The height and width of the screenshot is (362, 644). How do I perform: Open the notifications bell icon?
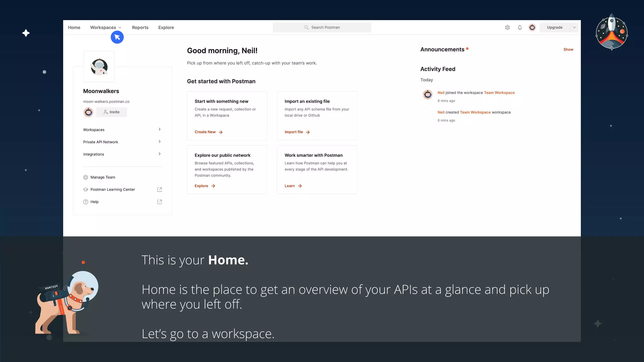point(520,28)
